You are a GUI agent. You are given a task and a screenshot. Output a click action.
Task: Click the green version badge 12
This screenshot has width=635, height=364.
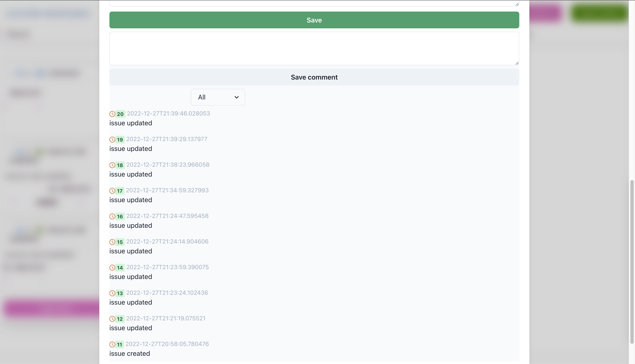pos(120,319)
